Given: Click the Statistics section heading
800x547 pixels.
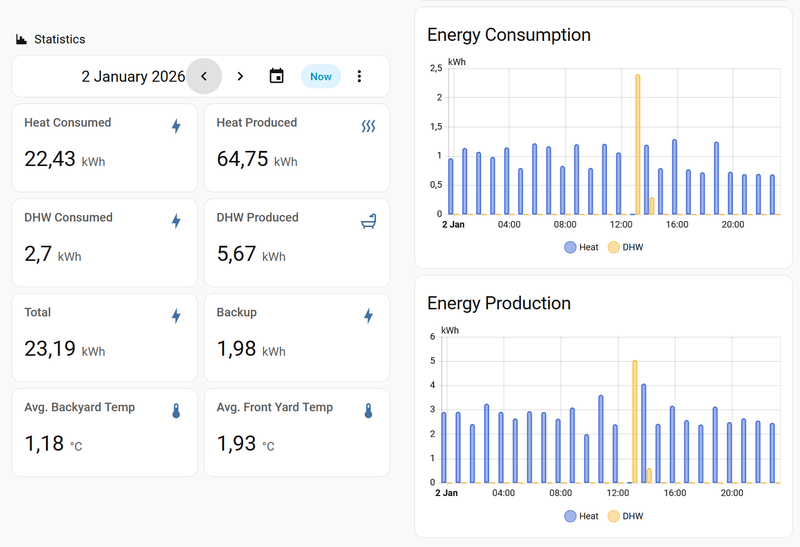Looking at the screenshot, I should pos(59,39).
